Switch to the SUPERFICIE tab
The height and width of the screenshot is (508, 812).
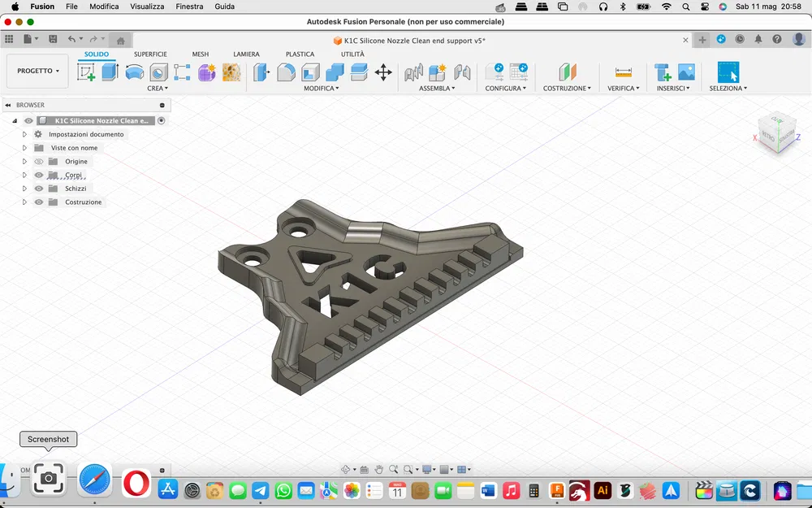[x=150, y=54]
